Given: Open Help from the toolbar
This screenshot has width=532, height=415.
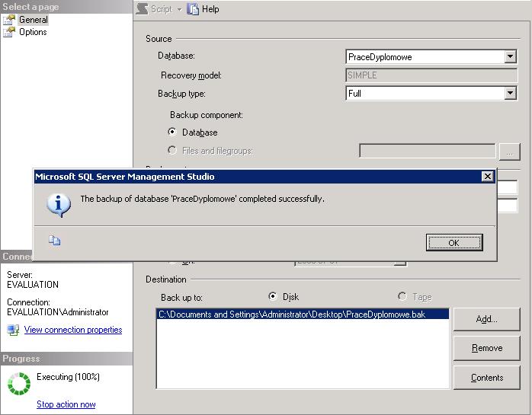Looking at the screenshot, I should click(x=203, y=9).
